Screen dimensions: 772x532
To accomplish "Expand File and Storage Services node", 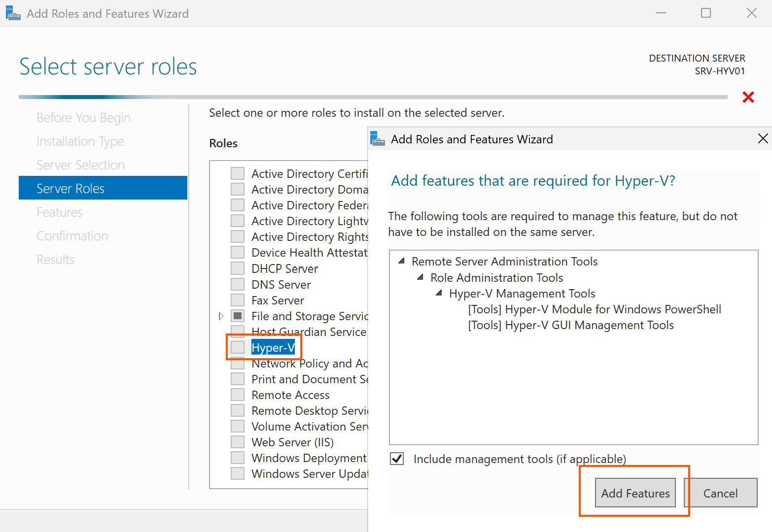I will click(x=221, y=316).
